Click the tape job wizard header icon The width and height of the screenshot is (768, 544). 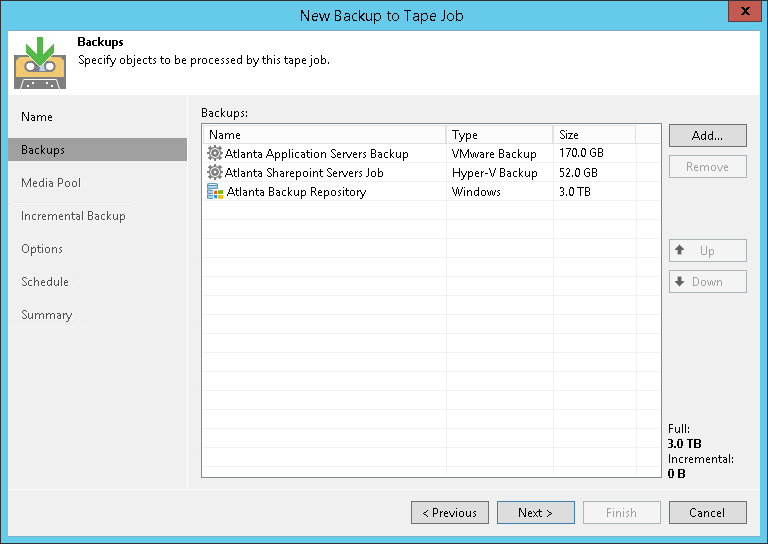[40, 64]
